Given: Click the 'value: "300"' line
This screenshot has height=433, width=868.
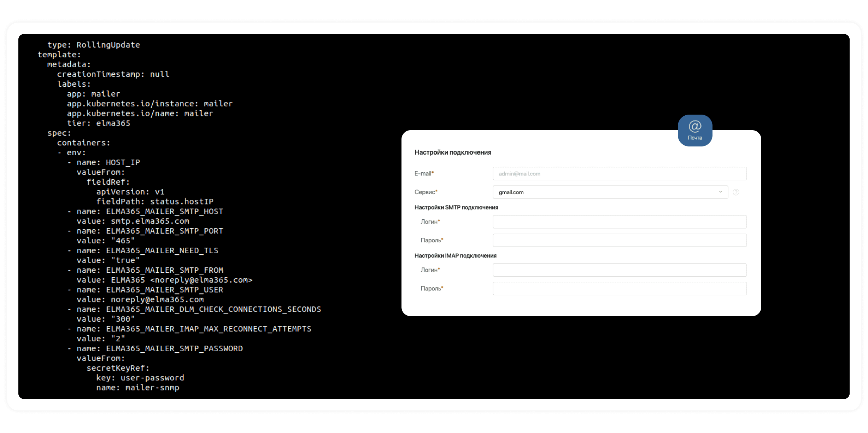Looking at the screenshot, I should [106, 319].
